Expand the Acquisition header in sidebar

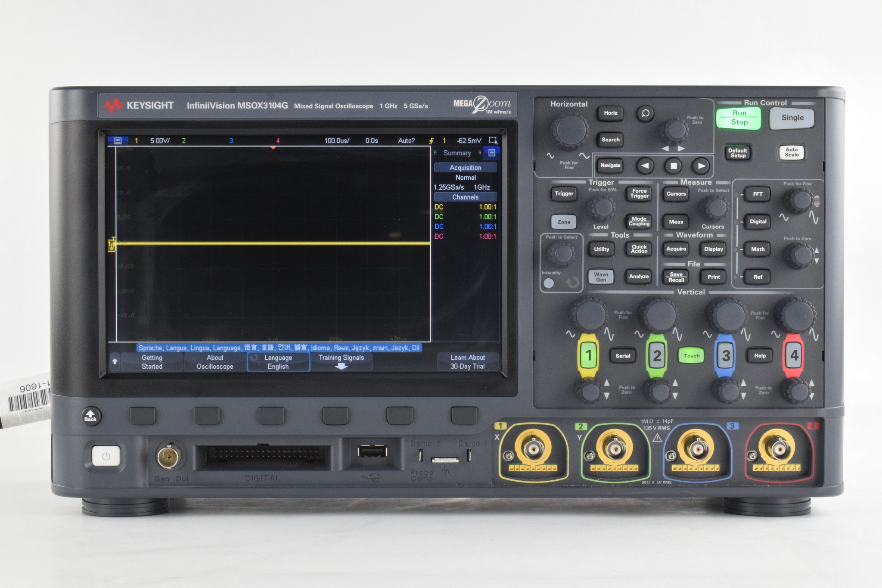466,168
